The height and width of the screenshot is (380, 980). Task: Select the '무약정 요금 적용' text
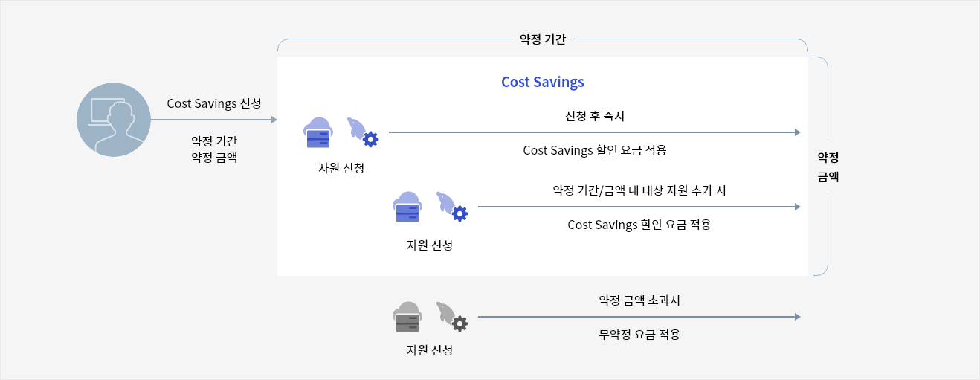click(x=639, y=335)
